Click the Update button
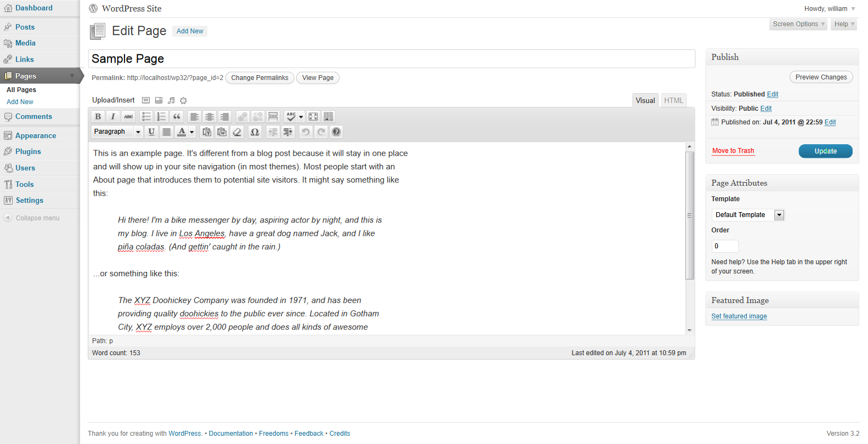Screen dimensions: 868x444 click(825, 151)
